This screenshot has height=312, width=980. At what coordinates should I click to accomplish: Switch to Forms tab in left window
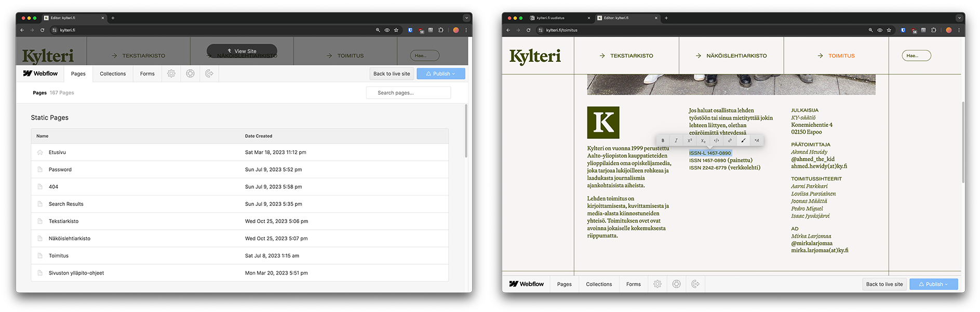pos(147,74)
